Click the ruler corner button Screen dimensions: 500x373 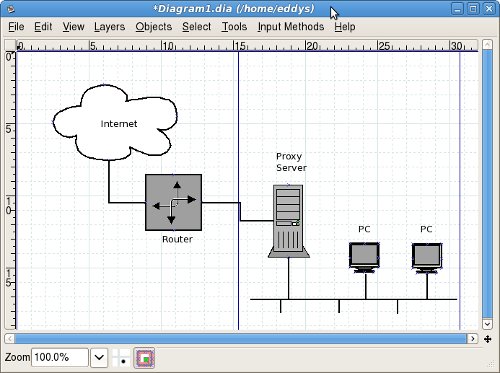click(x=10, y=45)
